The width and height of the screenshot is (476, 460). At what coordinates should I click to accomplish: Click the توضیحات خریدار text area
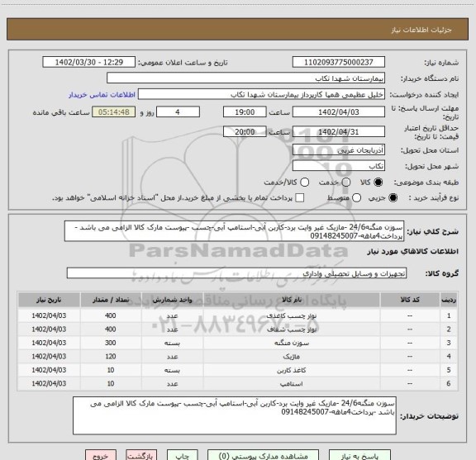235,415
